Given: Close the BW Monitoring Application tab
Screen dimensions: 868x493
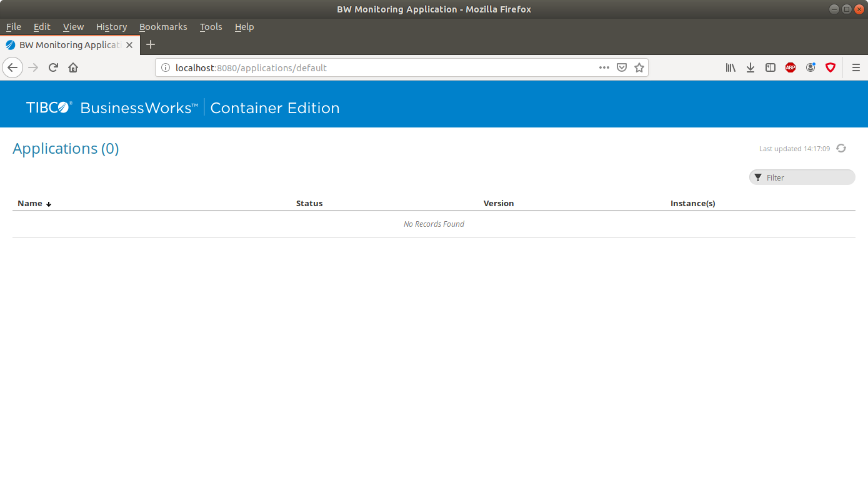Looking at the screenshot, I should [x=129, y=45].
